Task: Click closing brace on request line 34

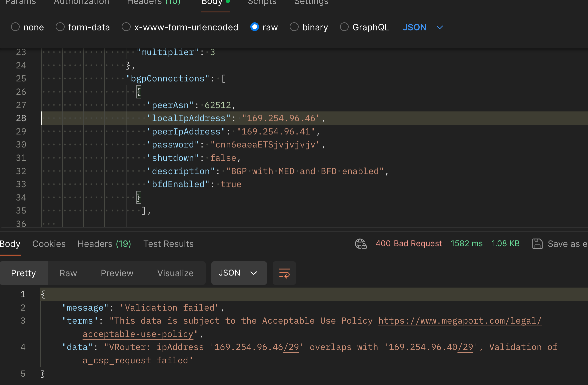Action: 139,198
